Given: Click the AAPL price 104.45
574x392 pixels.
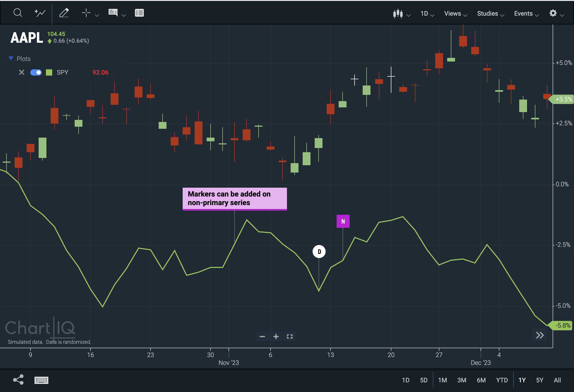Looking at the screenshot, I should pos(56,34).
